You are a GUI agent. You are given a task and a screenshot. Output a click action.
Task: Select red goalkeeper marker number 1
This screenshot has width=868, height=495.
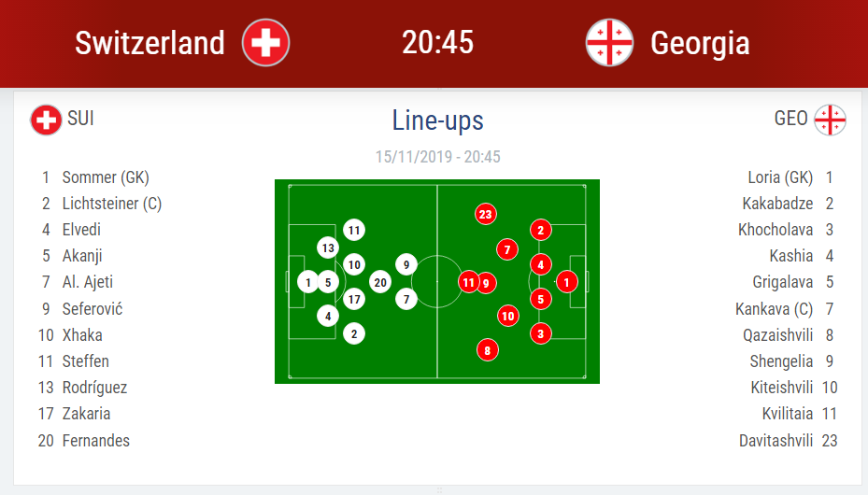pyautogui.click(x=566, y=282)
